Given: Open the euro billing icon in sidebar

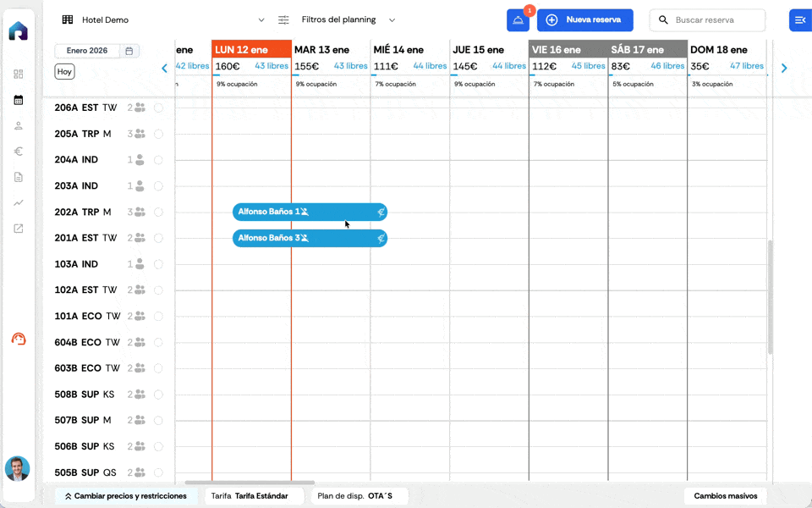Looking at the screenshot, I should point(19,152).
